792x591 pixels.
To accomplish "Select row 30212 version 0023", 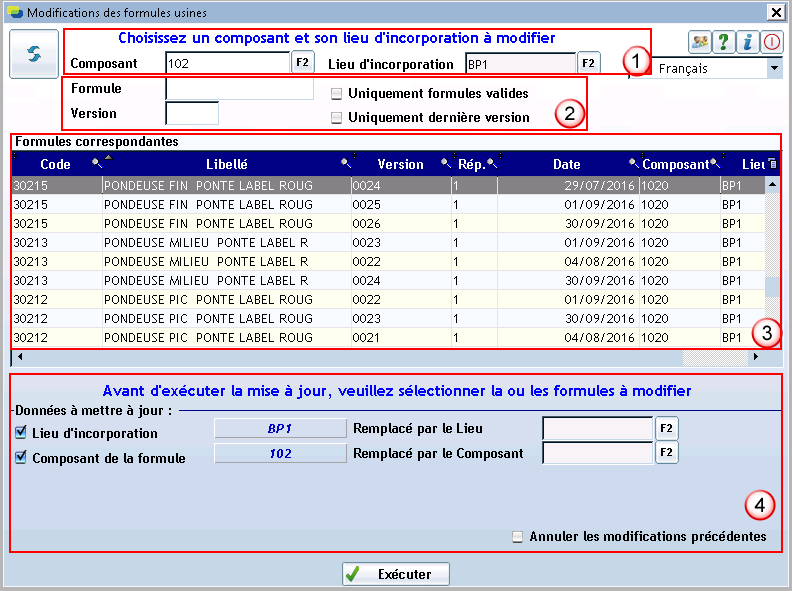I will coord(388,319).
